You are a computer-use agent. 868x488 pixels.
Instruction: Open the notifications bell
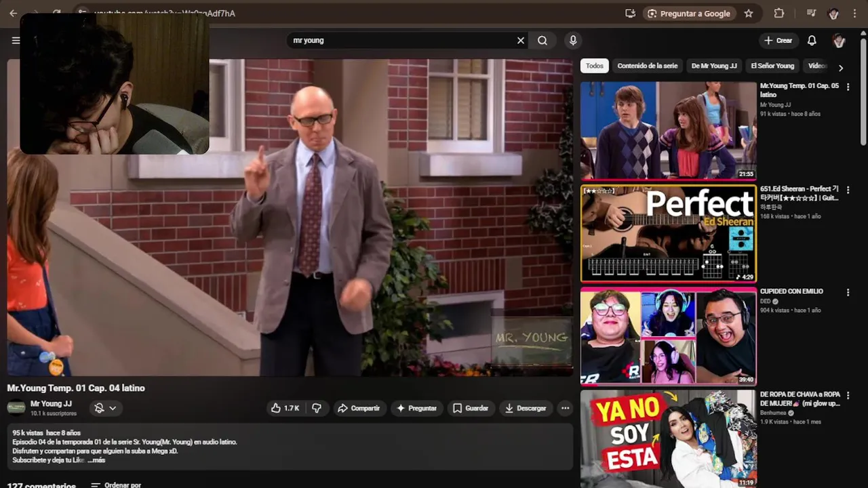812,41
